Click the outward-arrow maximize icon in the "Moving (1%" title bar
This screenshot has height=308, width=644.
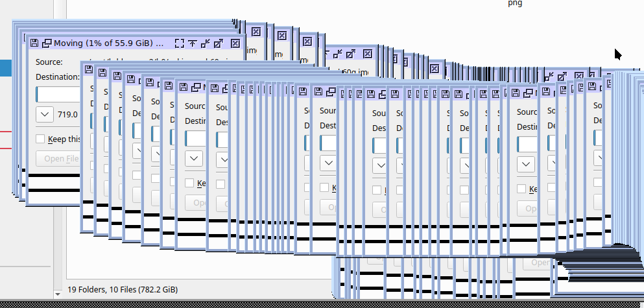pos(219,43)
